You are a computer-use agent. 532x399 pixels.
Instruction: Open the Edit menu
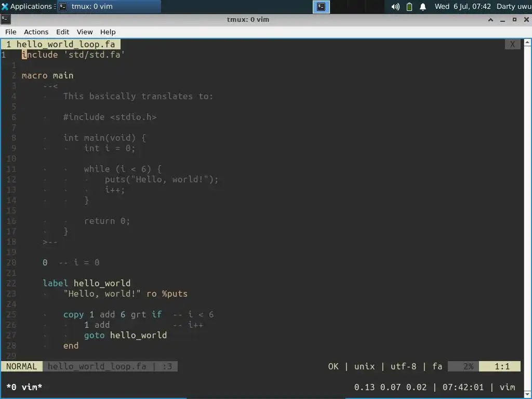63,32
